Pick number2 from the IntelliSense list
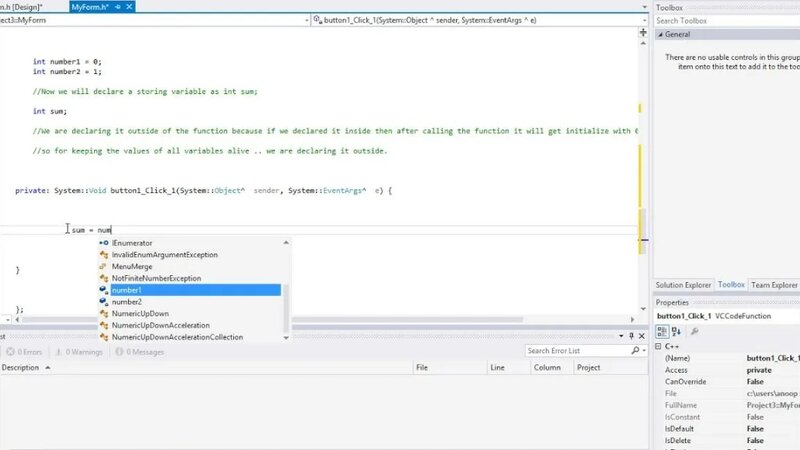The height and width of the screenshot is (450, 800). coord(127,302)
